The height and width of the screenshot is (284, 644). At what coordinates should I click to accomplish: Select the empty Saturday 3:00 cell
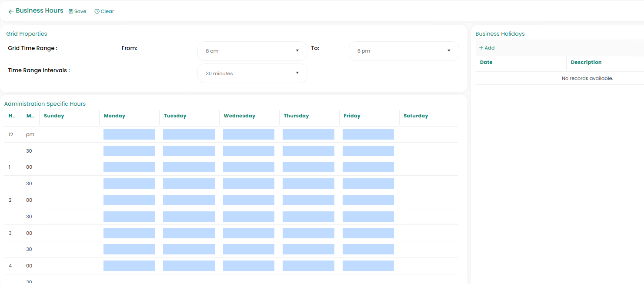click(428, 233)
